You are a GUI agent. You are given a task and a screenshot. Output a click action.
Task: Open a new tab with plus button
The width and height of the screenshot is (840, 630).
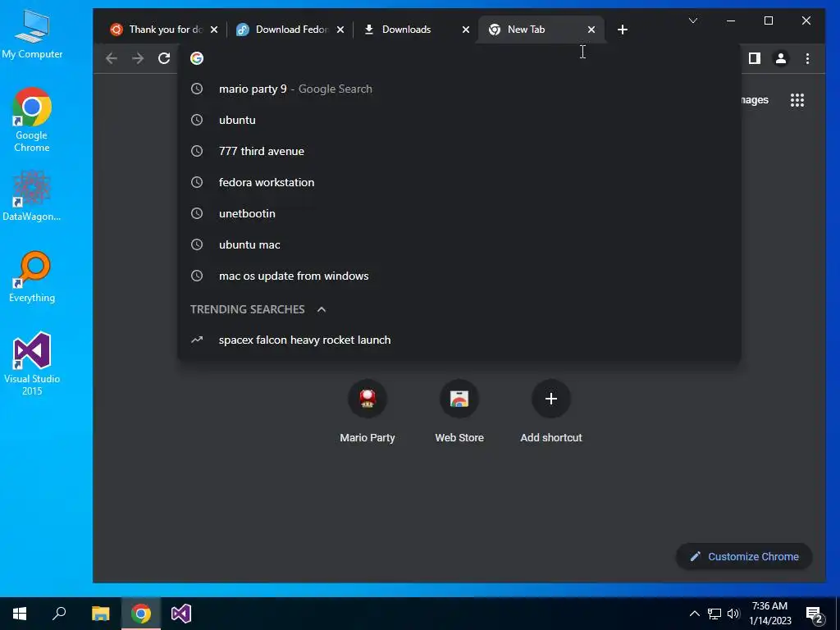pyautogui.click(x=622, y=30)
